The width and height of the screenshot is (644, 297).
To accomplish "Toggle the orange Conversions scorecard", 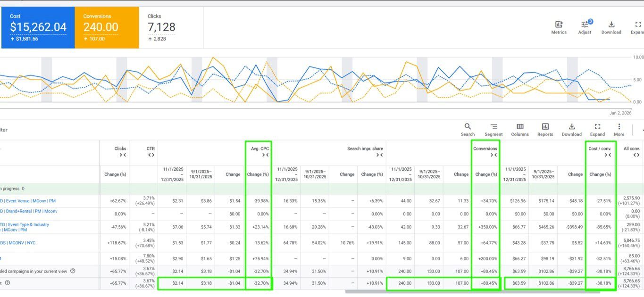I will point(107,27).
